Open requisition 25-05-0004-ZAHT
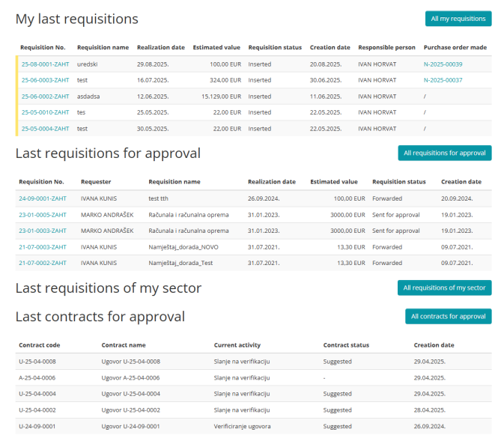Screen dimensions: 504x447 45,128
